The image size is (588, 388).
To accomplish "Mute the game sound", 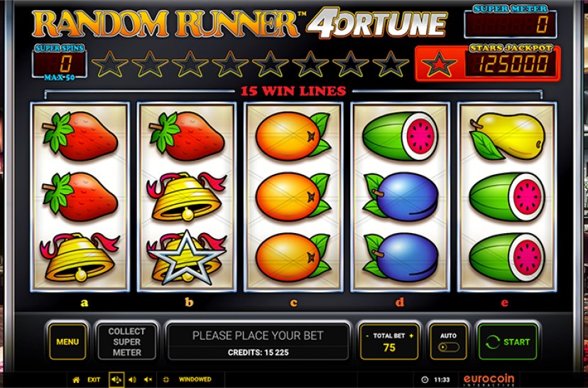I will (148, 379).
